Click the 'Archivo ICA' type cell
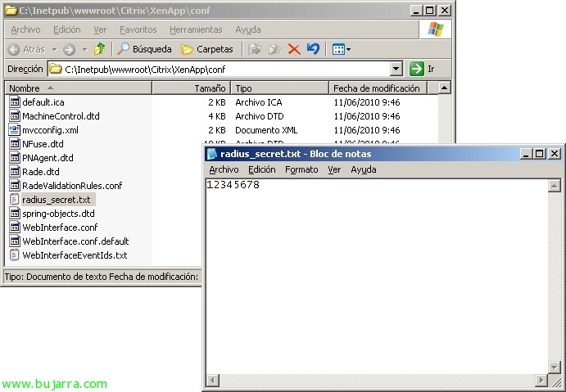This screenshot has width=566, height=392. pyautogui.click(x=259, y=102)
